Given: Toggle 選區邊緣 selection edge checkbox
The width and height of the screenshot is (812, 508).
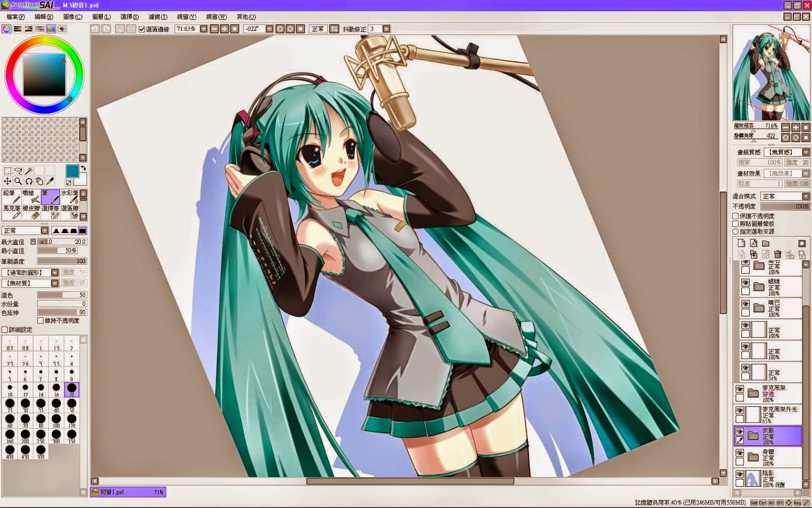Looking at the screenshot, I should tap(142, 29).
